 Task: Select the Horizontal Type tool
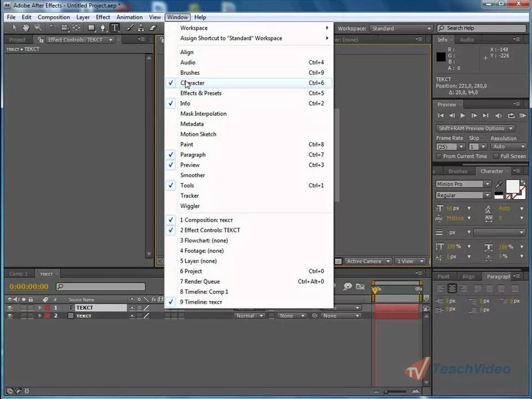pyautogui.click(x=115, y=28)
